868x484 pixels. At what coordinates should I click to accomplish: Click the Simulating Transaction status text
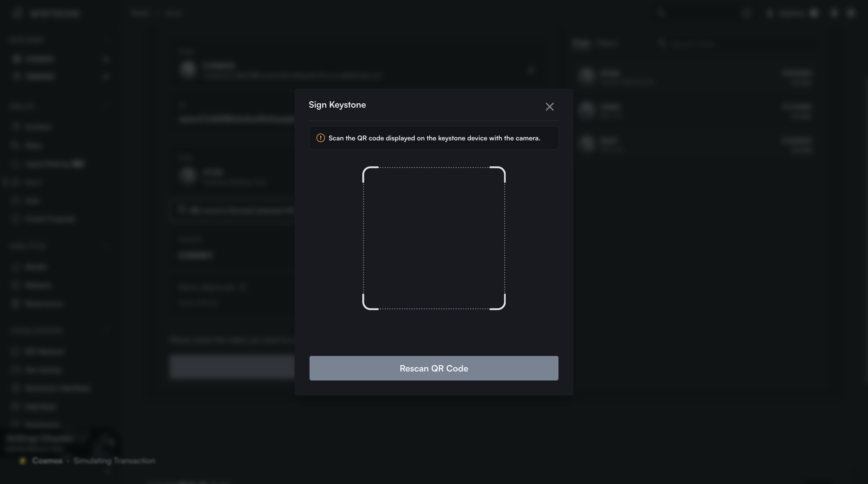[x=114, y=461]
